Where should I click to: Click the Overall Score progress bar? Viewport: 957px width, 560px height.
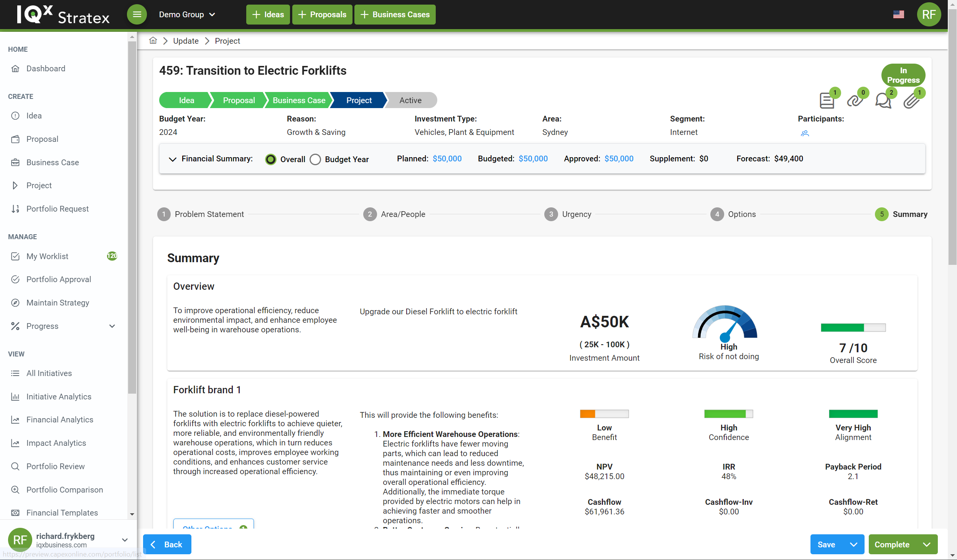pyautogui.click(x=853, y=328)
